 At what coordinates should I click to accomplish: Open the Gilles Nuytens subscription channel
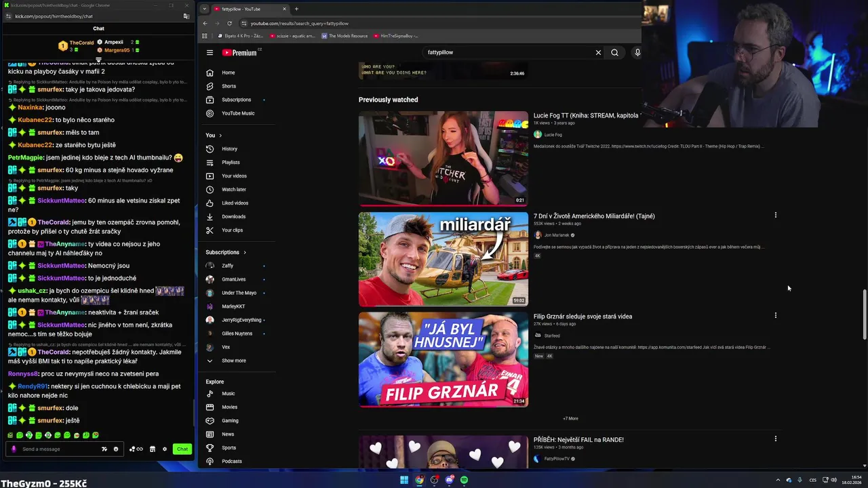coord(235,333)
